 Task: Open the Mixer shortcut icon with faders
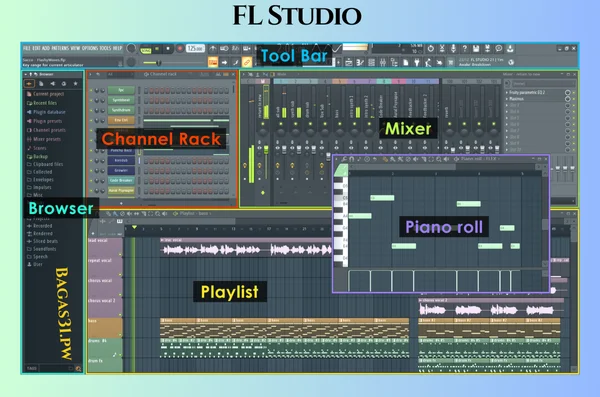tap(383, 62)
